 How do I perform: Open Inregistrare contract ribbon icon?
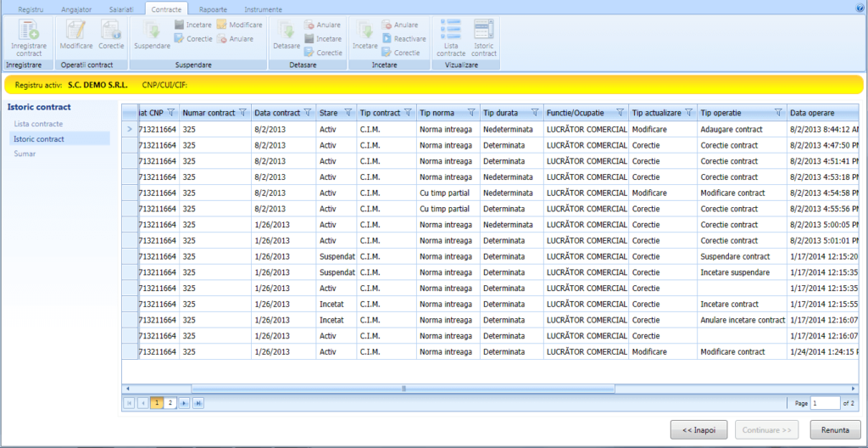29,38
